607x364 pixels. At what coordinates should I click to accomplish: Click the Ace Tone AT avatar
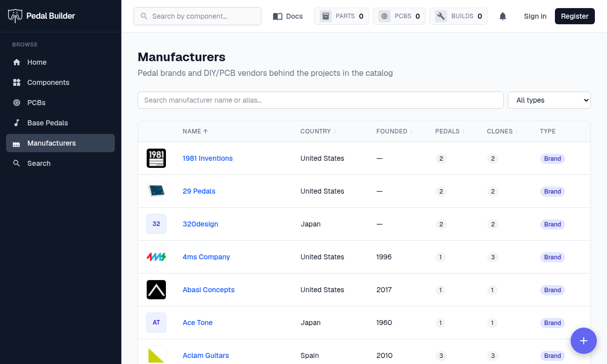[x=156, y=323]
